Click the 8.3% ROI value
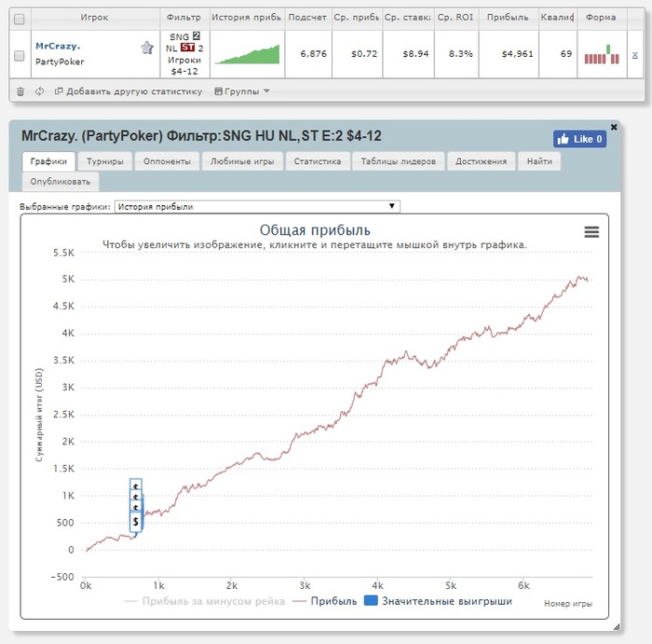This screenshot has width=652, height=644. (x=461, y=54)
